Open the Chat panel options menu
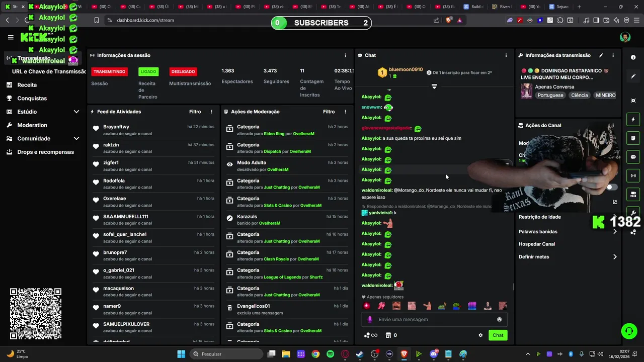The height and width of the screenshot is (362, 644). click(506, 55)
